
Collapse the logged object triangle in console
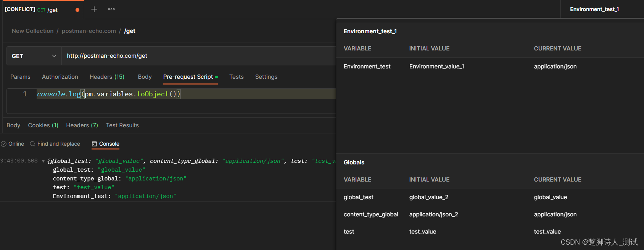pyautogui.click(x=43, y=161)
